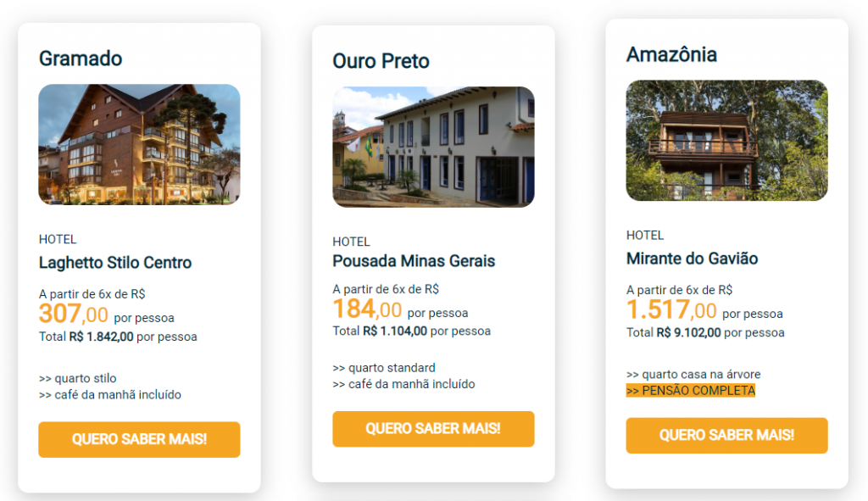Click the 1.517,00 installment price
The width and height of the screenshot is (868, 501).
(x=671, y=310)
